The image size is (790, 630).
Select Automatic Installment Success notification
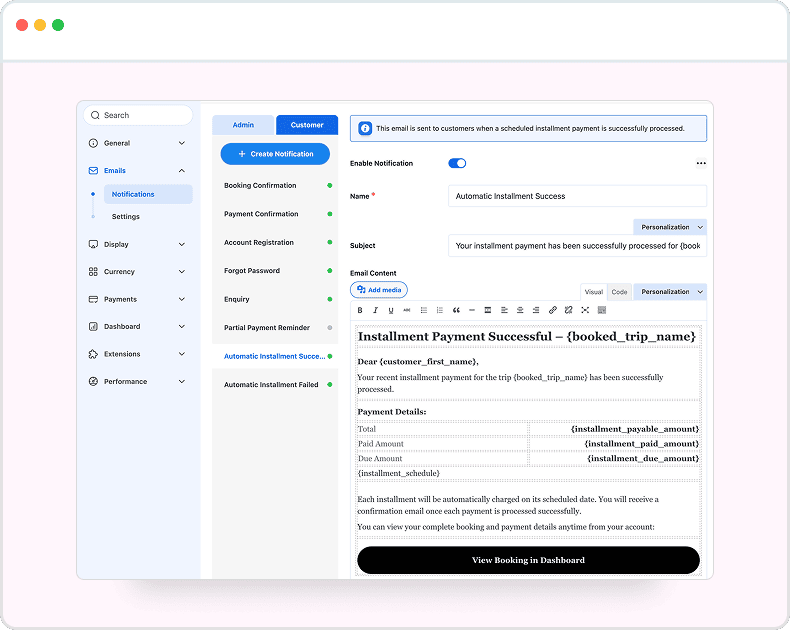click(x=275, y=356)
